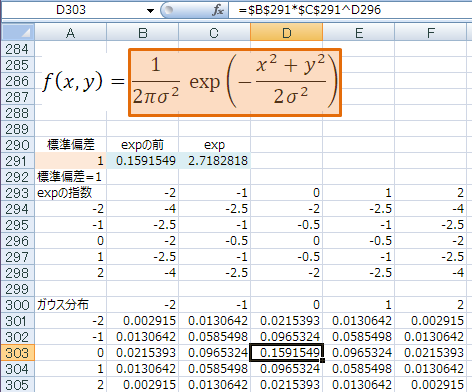The image size is (472, 392).
Task: Click cell E303 with value 0.0965324
Action: [359, 353]
